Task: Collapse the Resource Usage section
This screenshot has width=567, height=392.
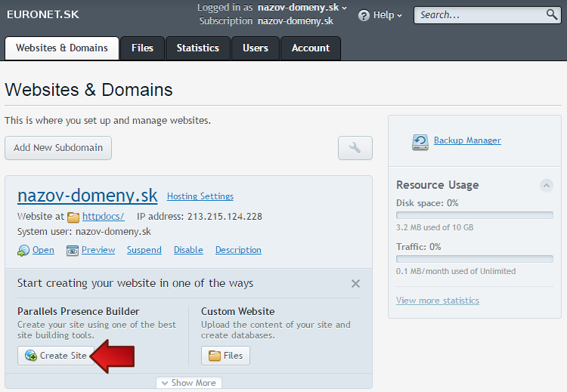Action: tap(547, 186)
